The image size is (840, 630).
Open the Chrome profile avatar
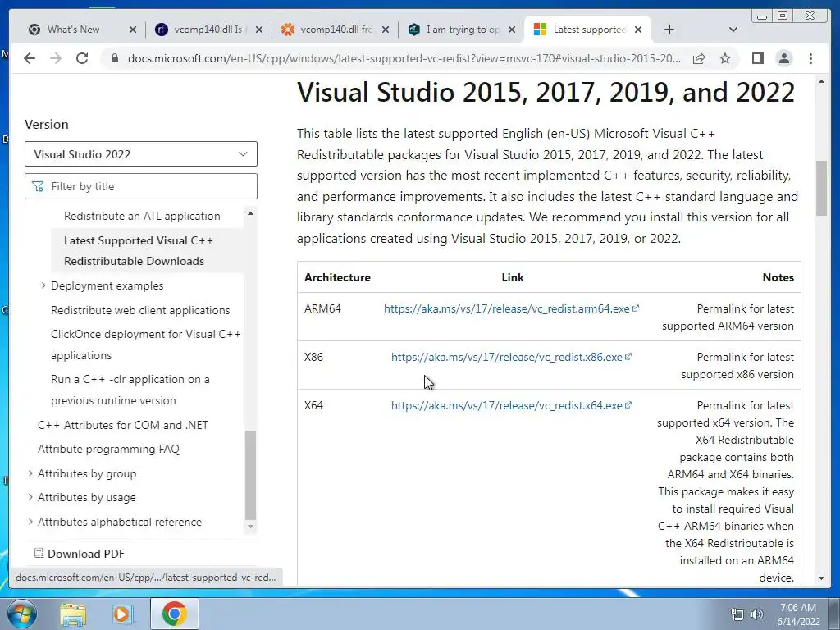click(784, 58)
